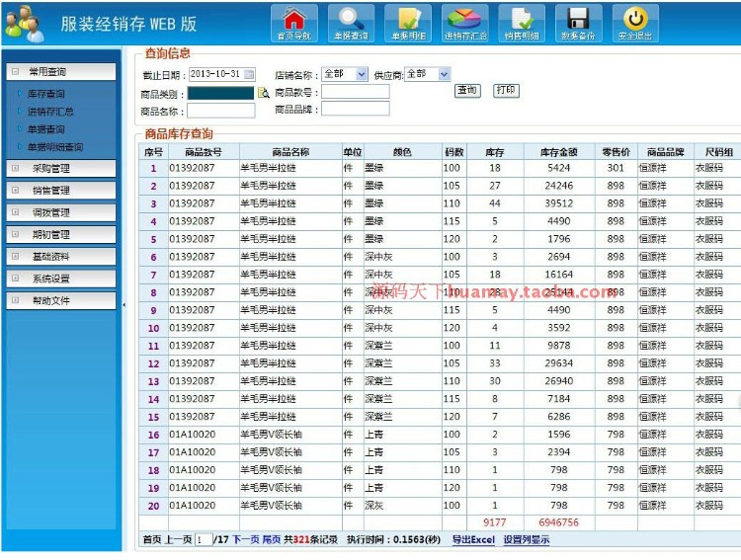Click 商品名称 column header
This screenshot has height=560, width=741.
point(290,152)
